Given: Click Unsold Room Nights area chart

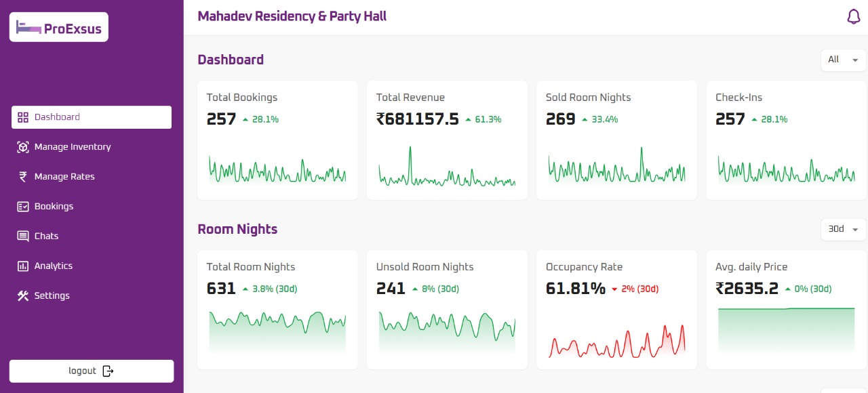Looking at the screenshot, I should coord(447,332).
